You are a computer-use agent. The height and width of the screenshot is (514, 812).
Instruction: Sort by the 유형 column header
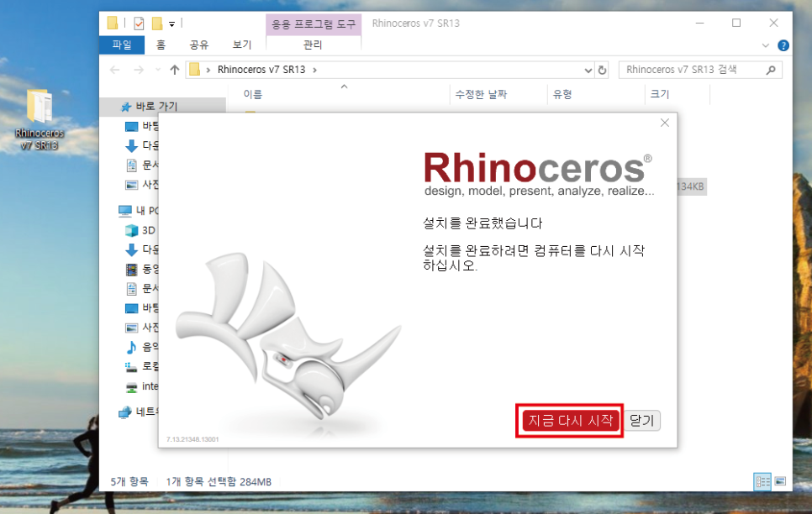tap(562, 94)
